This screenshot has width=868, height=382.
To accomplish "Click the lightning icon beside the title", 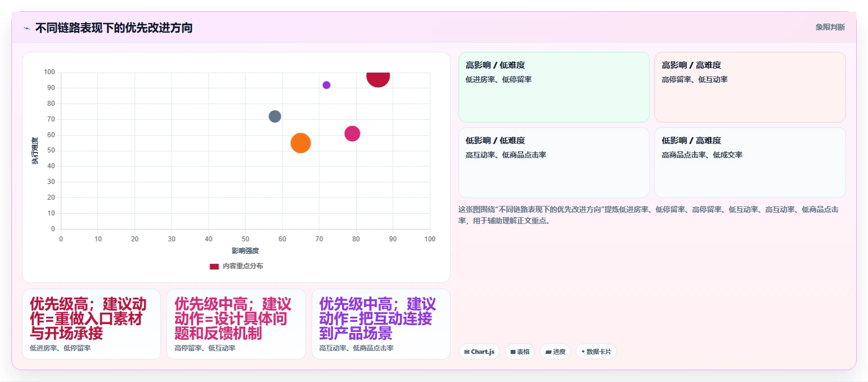I will (26, 28).
